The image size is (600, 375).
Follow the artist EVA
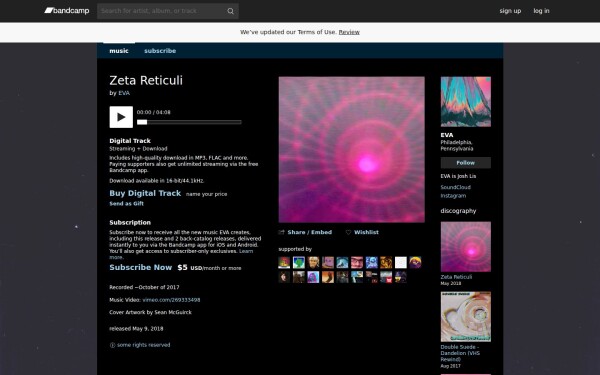[x=466, y=163]
